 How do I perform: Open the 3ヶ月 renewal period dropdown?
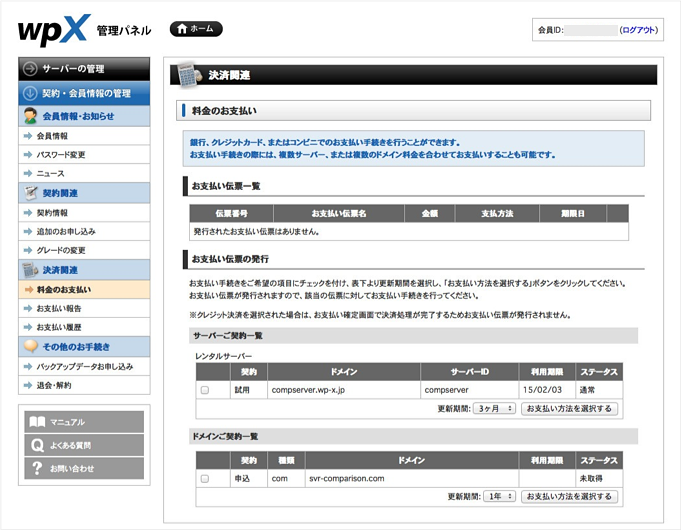click(x=495, y=409)
